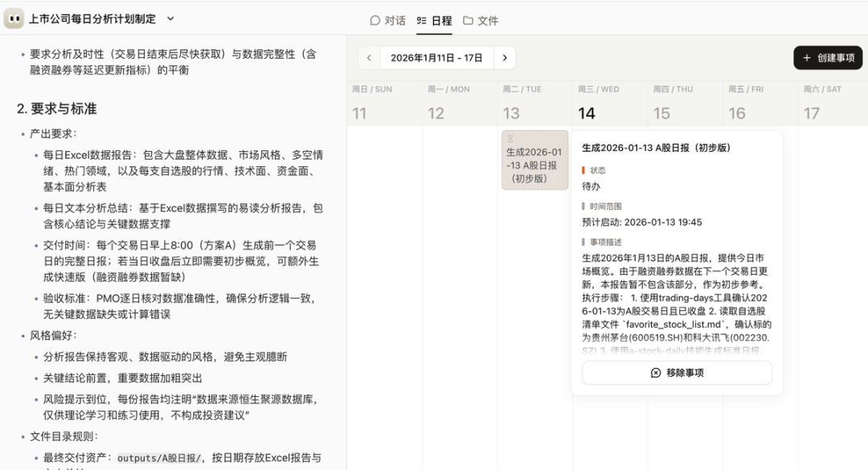Open the 2026年1月11日 - 17日 date range picker

436,58
